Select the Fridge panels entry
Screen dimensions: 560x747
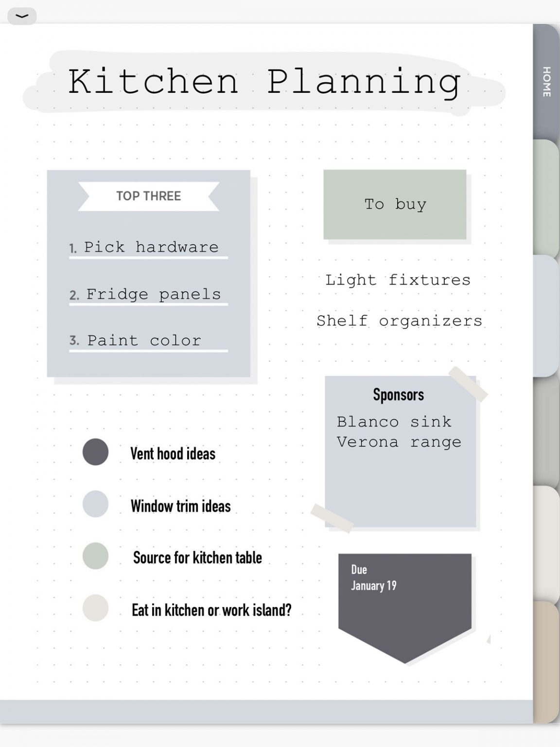(153, 294)
